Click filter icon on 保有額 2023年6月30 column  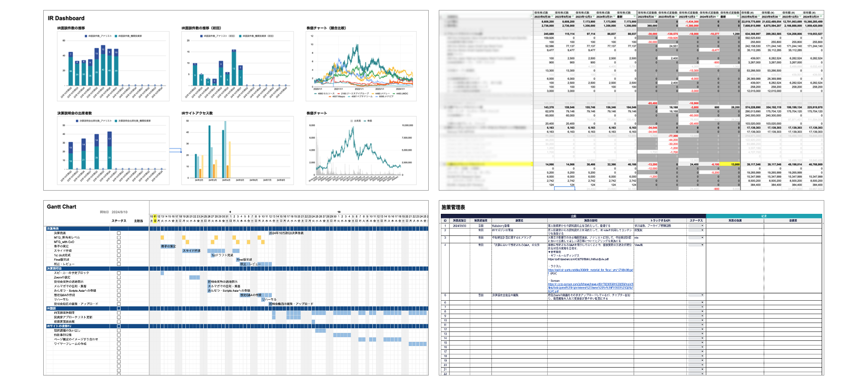point(759,17)
